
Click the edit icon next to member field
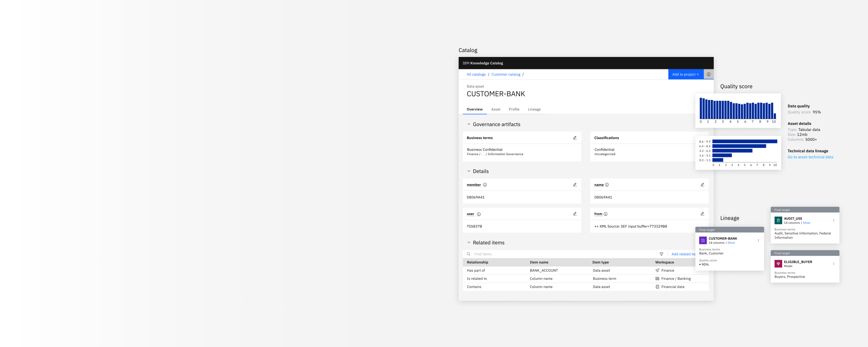(575, 184)
